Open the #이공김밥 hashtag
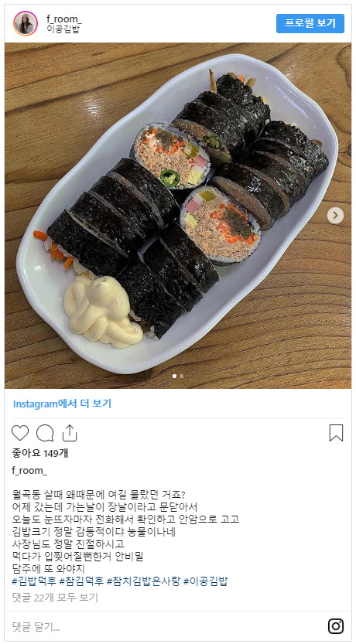 click(206, 581)
